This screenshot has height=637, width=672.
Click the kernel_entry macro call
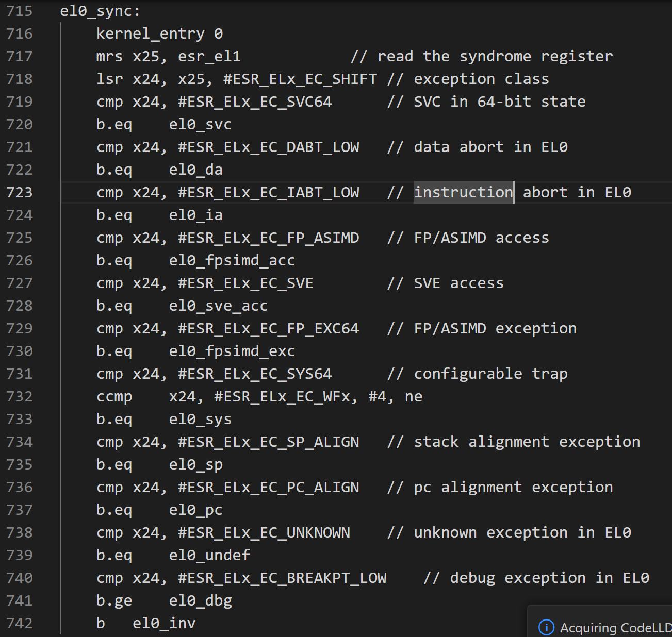click(150, 33)
